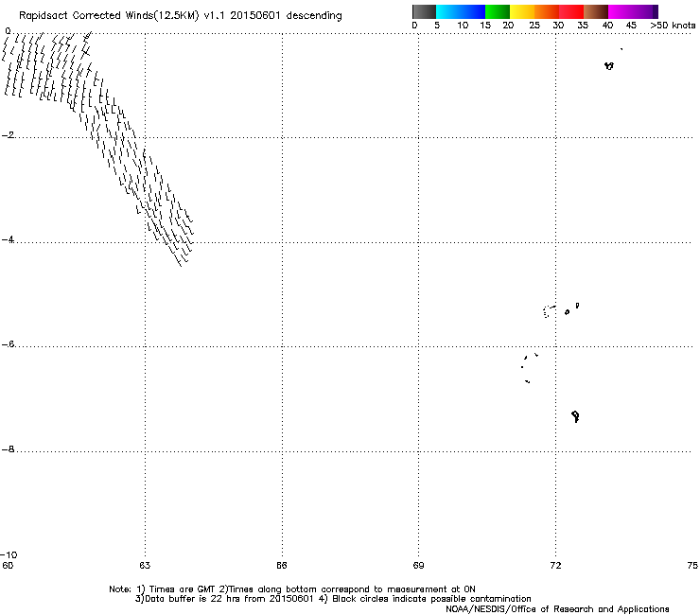
Task: Click the '-6' latitude axis label
Action: (x=8, y=344)
